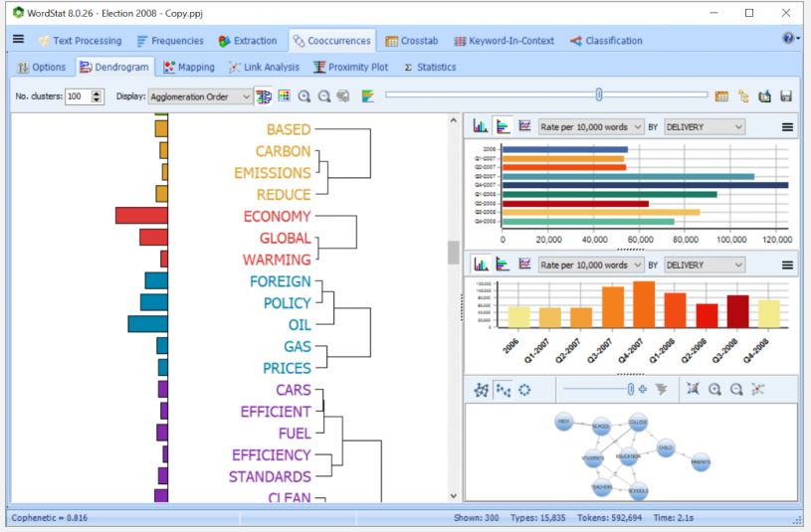Open the Statistics sub-tab
The width and height of the screenshot is (811, 532).
(430, 68)
